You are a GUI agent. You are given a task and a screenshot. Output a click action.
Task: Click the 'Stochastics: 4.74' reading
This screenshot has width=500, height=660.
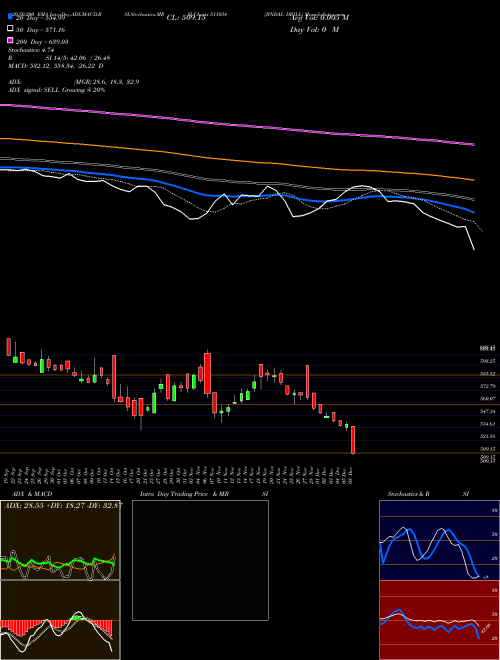(x=30, y=50)
